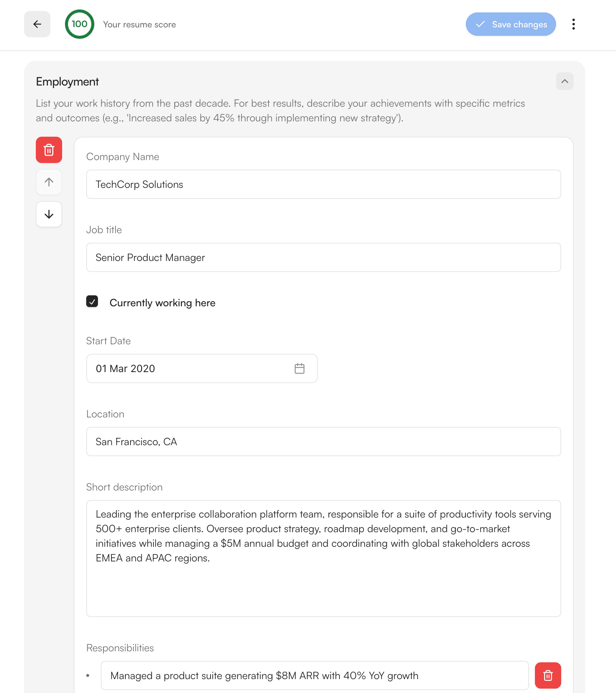The image size is (616, 693).
Task: Click the back arrow button
Action: (x=37, y=24)
